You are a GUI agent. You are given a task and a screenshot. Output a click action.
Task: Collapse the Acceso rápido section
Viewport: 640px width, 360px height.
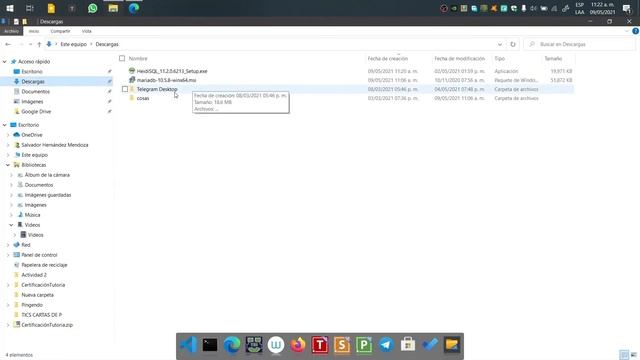(x=5, y=62)
